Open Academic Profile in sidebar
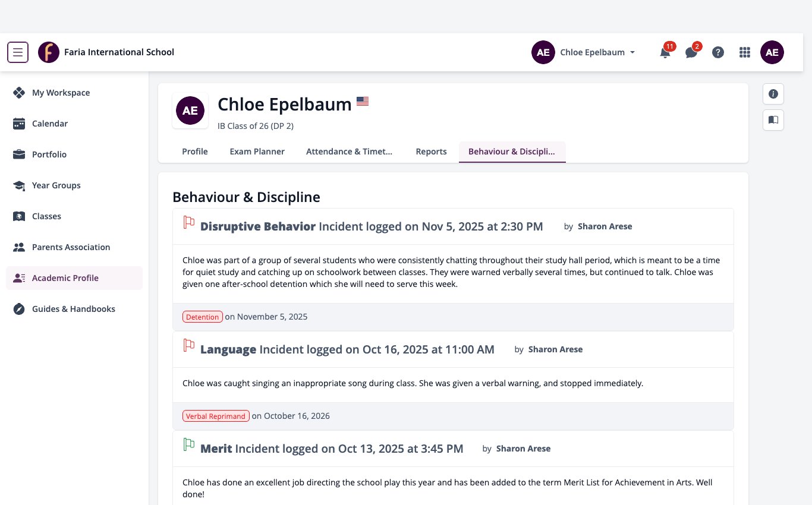The width and height of the screenshot is (812, 505). [74, 278]
